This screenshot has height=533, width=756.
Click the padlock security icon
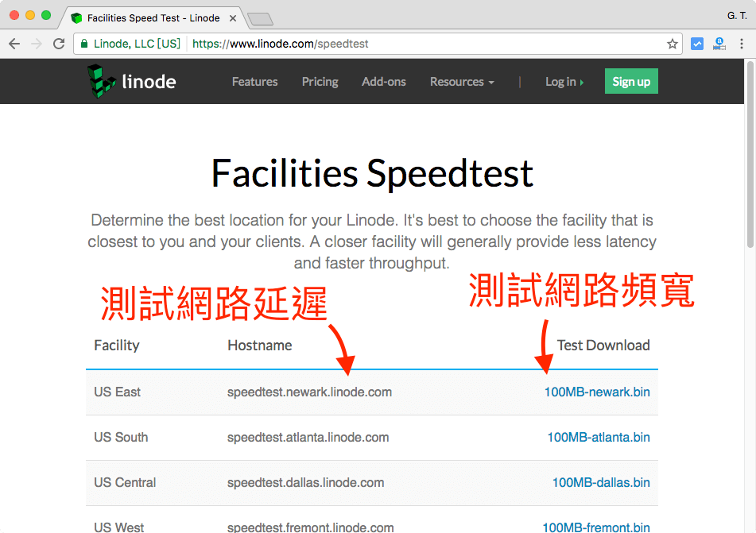(x=84, y=44)
